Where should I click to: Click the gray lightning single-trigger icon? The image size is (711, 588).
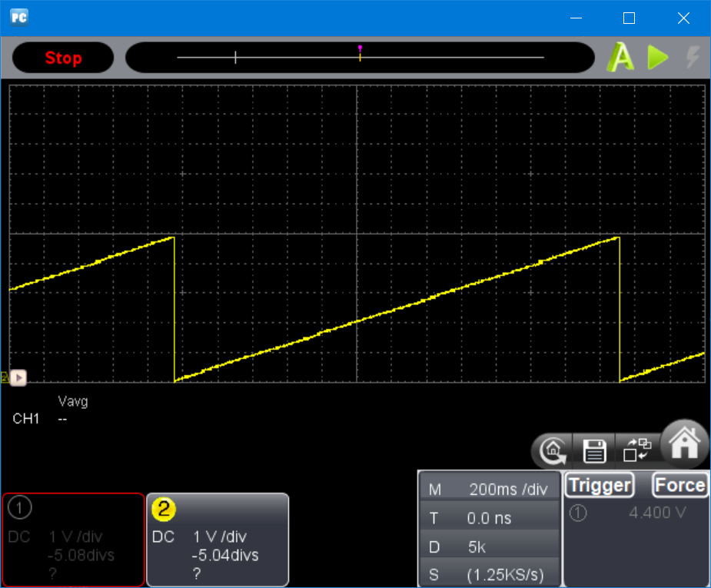[x=693, y=58]
